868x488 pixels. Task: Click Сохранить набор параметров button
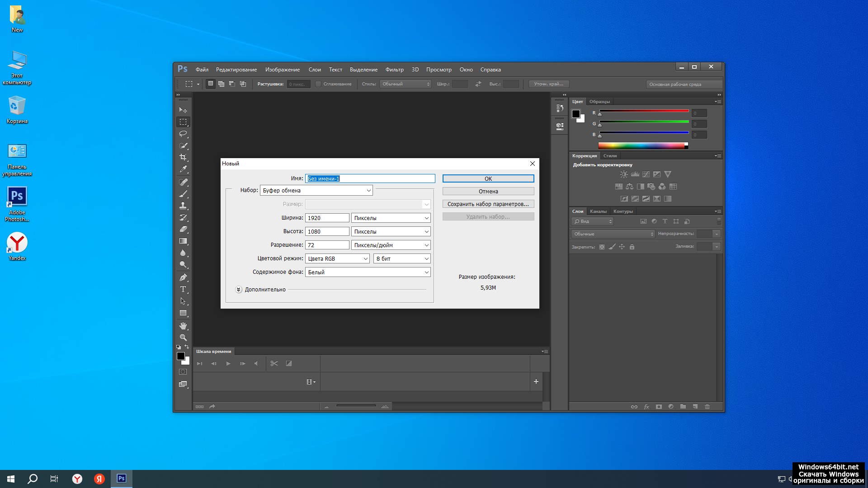[x=488, y=204]
